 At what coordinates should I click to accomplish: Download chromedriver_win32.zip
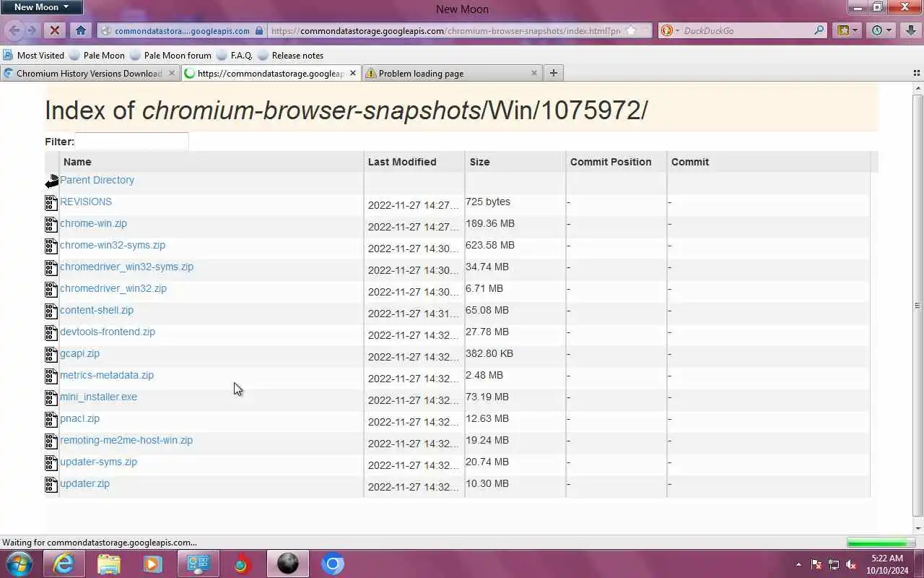(x=113, y=288)
